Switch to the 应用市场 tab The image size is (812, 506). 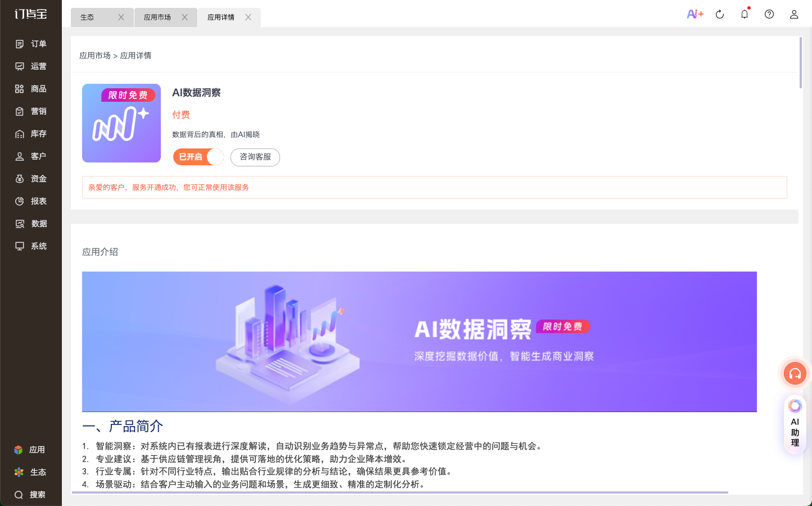157,17
